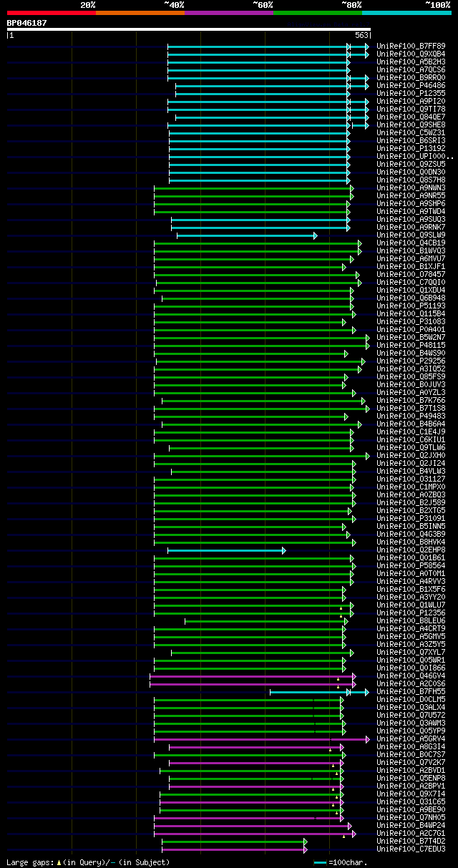The width and height of the screenshot is (458, 868).
Task: Select label UniRef100_C7QQI0
Action: [x=410, y=282]
